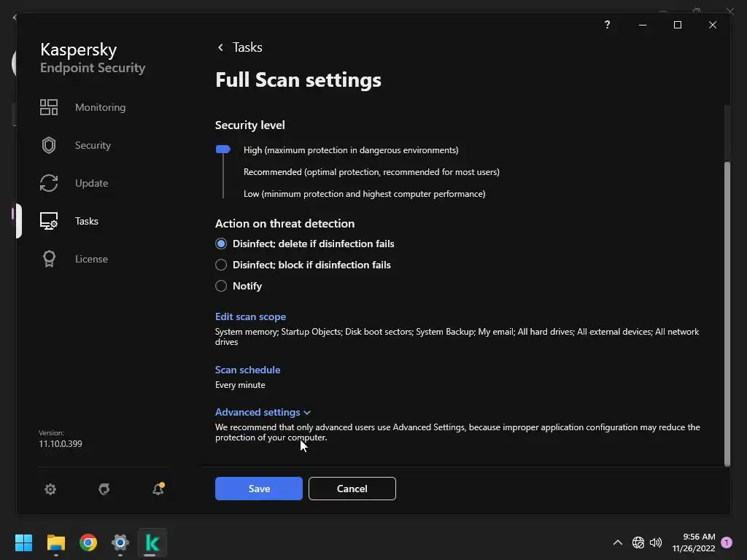Viewport: 747px width, 560px height.
Task: Open Edit scan scope link
Action: point(251,316)
